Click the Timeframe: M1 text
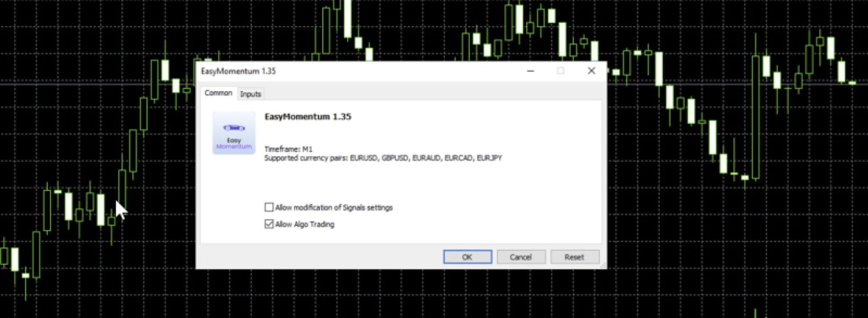This screenshot has height=318, width=868. click(288, 149)
